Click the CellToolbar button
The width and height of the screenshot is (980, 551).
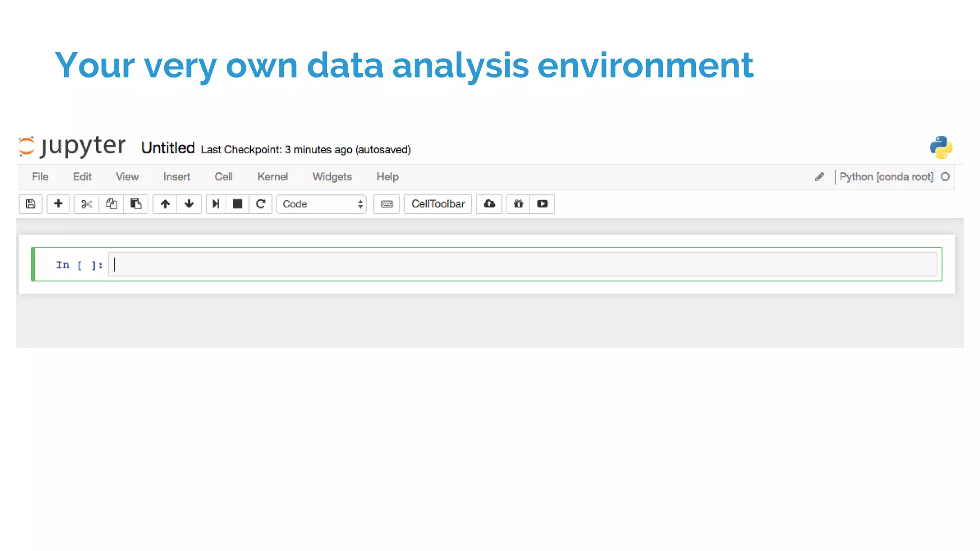point(438,204)
